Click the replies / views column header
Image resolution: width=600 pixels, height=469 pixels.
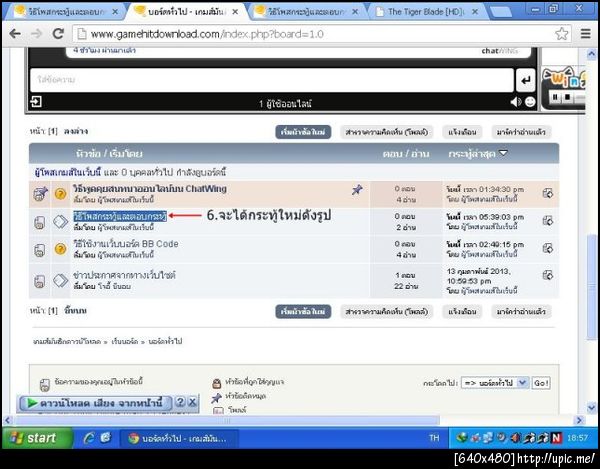pos(406,154)
